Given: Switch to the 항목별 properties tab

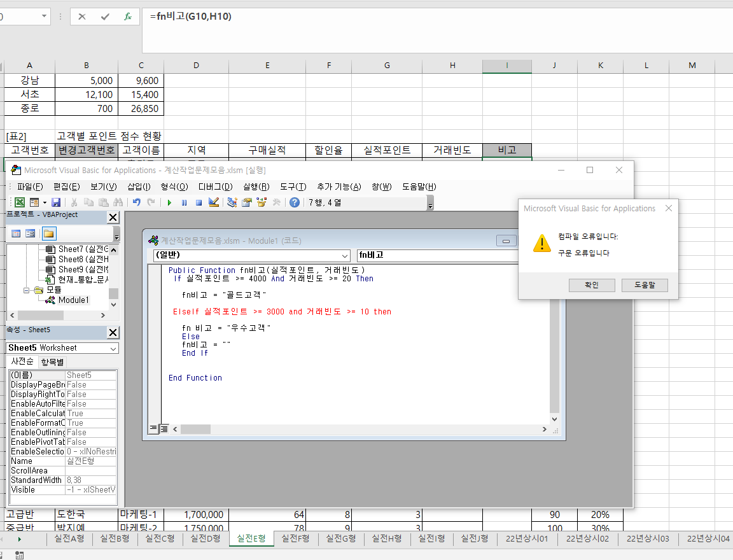Looking at the screenshot, I should tap(52, 362).
